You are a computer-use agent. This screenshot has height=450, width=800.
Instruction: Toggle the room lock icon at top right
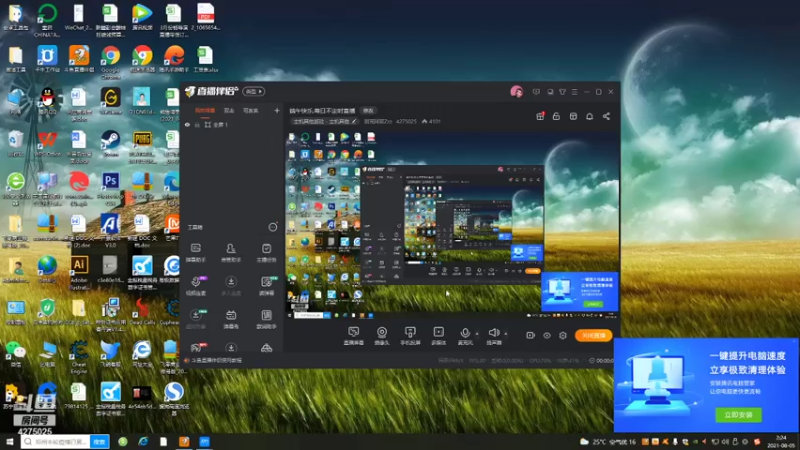tap(556, 116)
